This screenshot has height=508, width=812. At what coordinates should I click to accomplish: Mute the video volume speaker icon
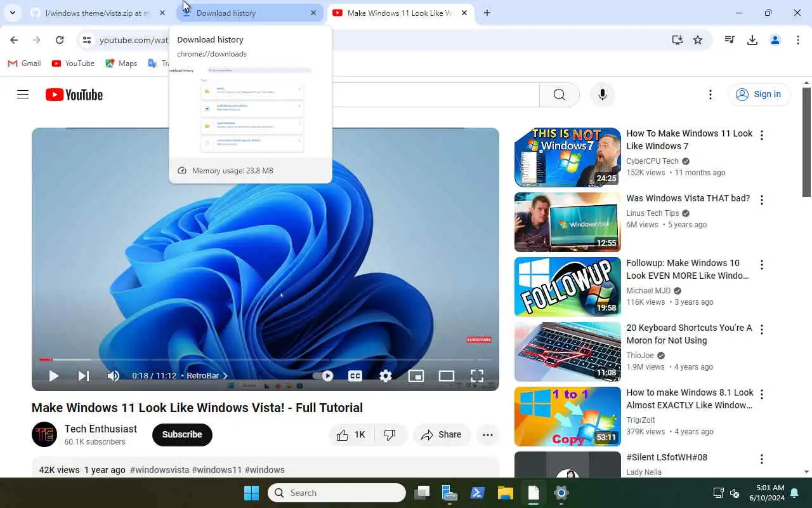tap(114, 376)
